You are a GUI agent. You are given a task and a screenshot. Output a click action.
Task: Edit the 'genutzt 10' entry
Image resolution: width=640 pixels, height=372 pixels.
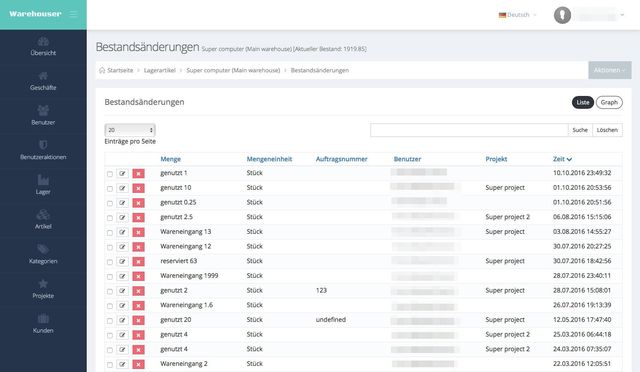click(x=122, y=188)
